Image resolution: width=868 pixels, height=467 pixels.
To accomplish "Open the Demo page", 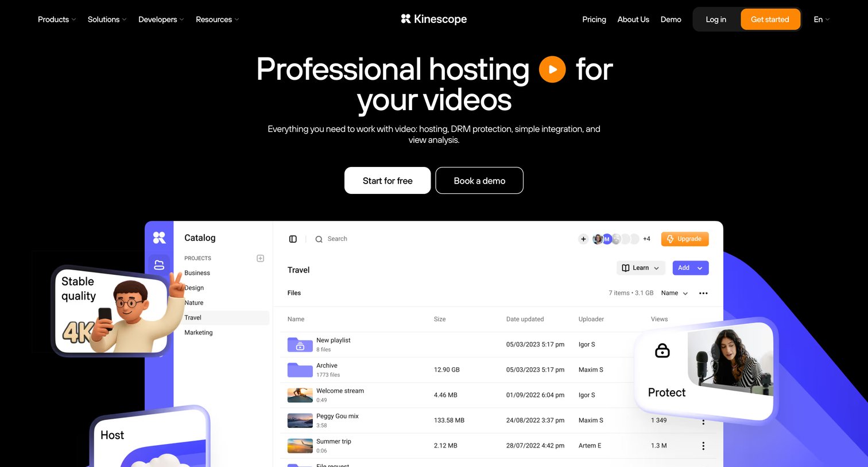I will 671,20.
